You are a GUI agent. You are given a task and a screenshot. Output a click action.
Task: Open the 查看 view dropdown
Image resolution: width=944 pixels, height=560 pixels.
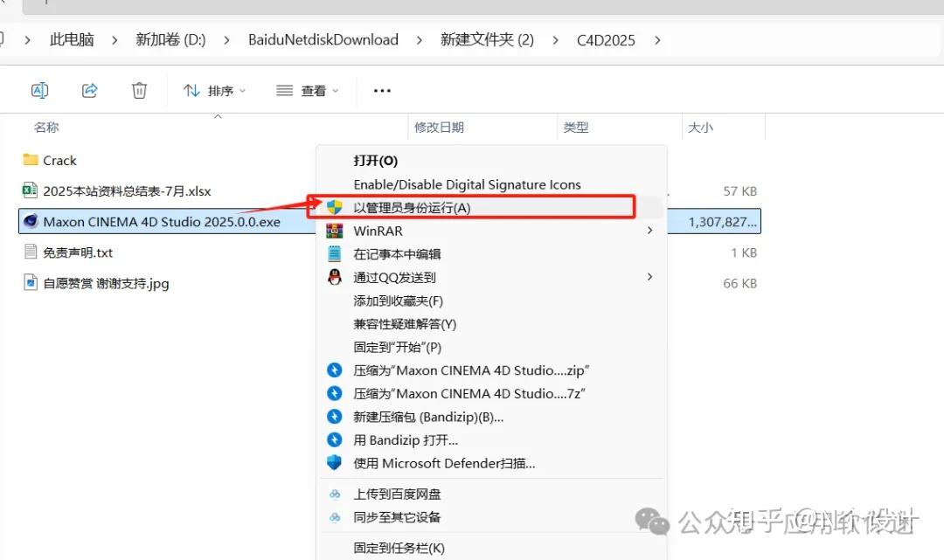tap(307, 91)
